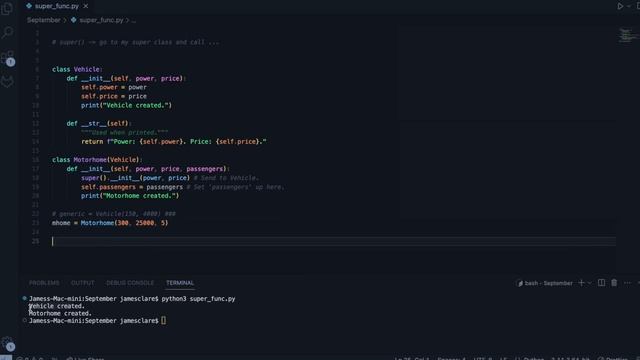The image size is (640, 360).
Task: Click the bash - September terminal label
Action: (544, 283)
